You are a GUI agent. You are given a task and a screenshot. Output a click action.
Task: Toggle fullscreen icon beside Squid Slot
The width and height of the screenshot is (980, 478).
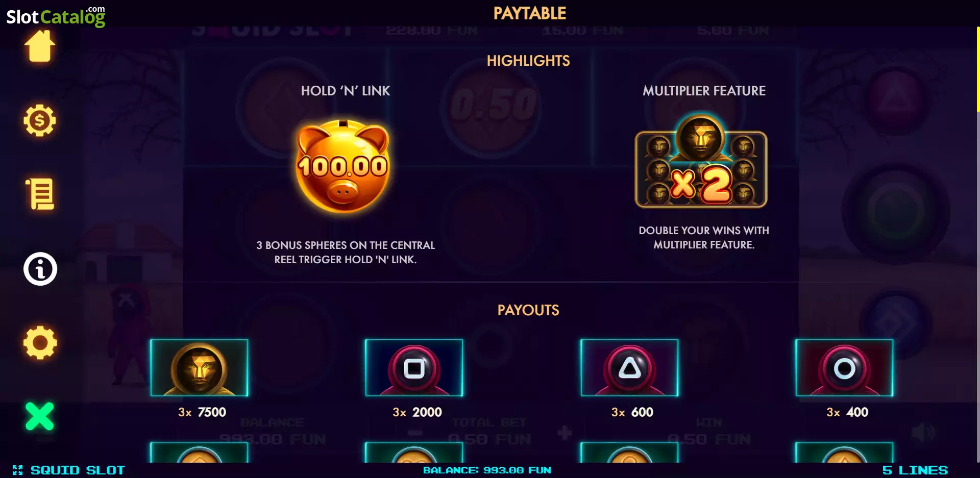[18, 470]
